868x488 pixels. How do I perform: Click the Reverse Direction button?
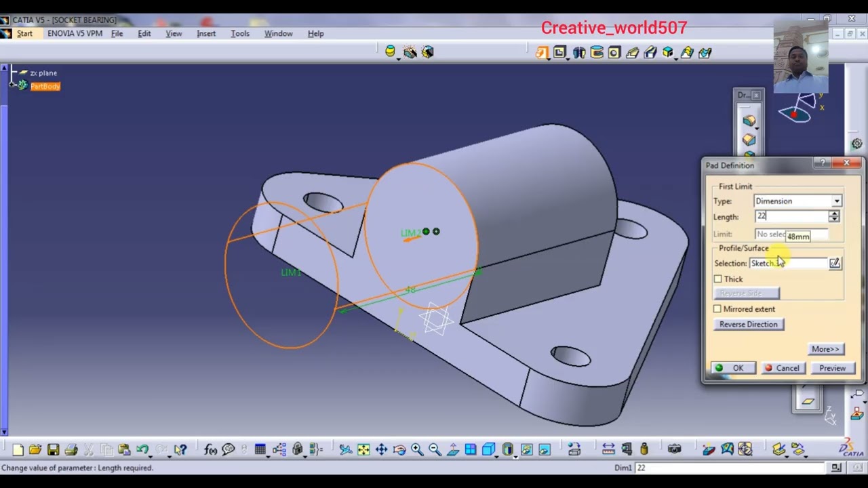(748, 325)
